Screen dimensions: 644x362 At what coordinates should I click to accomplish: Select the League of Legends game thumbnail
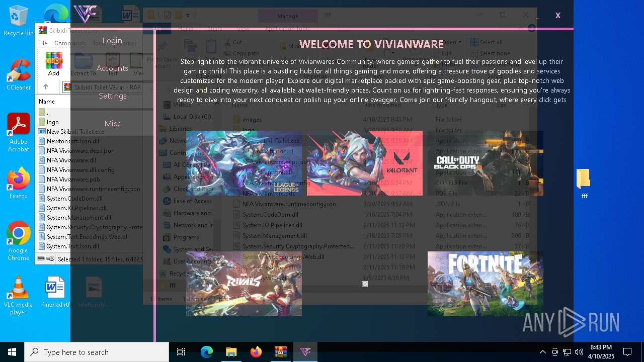[x=244, y=163]
